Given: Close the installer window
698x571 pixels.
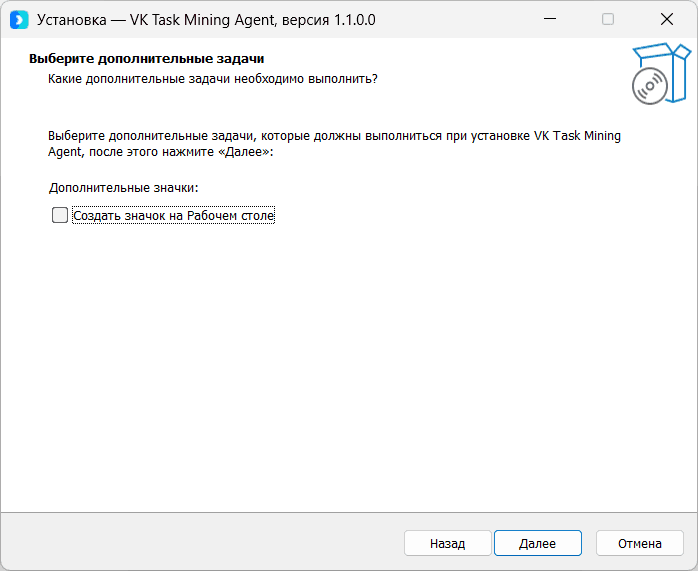Looking at the screenshot, I should coord(667,19).
